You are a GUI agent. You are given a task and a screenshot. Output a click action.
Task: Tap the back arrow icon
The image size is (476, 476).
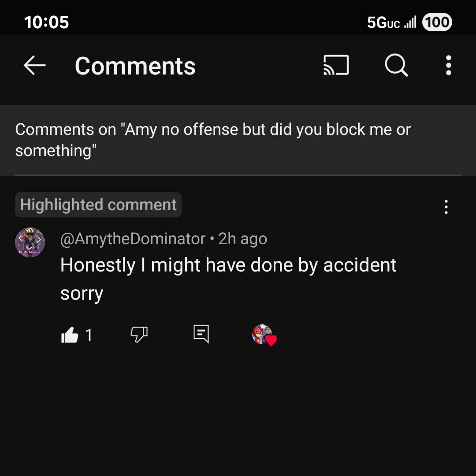tap(35, 65)
